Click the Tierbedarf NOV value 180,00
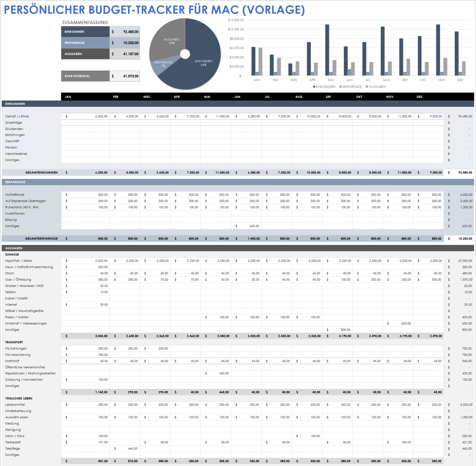Viewport: 476px width, 466px height. tap(398, 443)
